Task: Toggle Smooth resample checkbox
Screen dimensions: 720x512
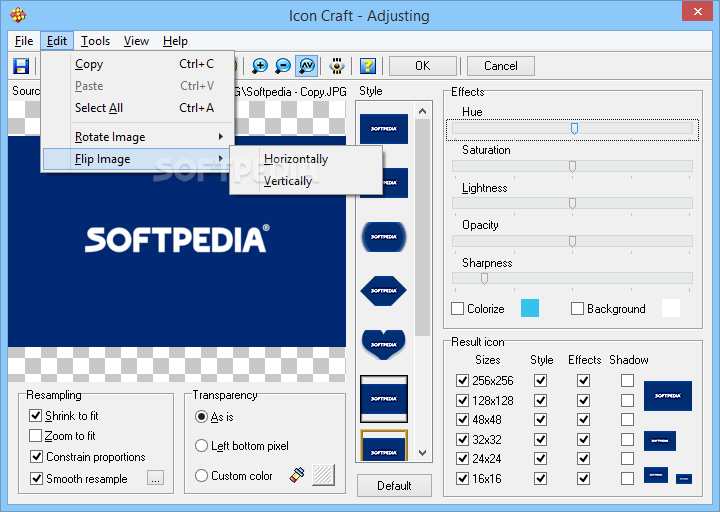Action: tap(36, 478)
